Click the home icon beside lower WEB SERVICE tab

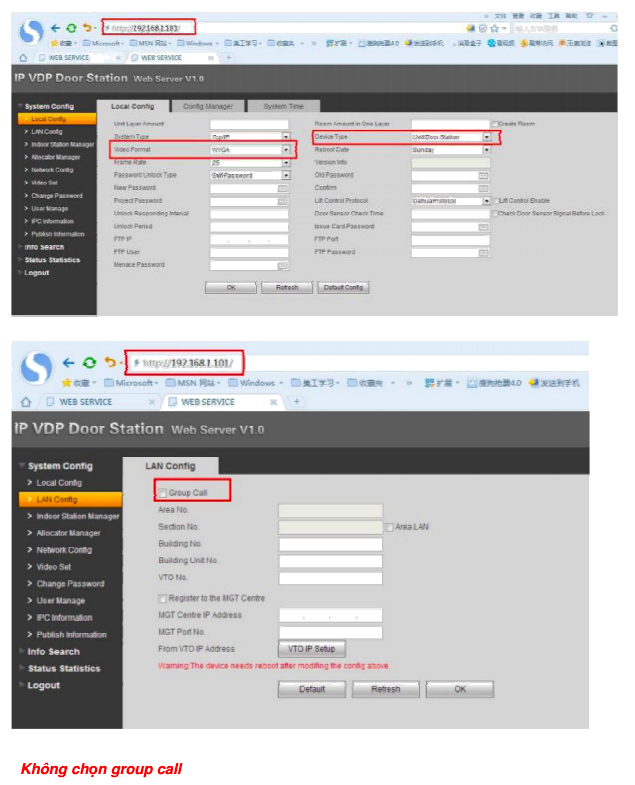[26, 402]
